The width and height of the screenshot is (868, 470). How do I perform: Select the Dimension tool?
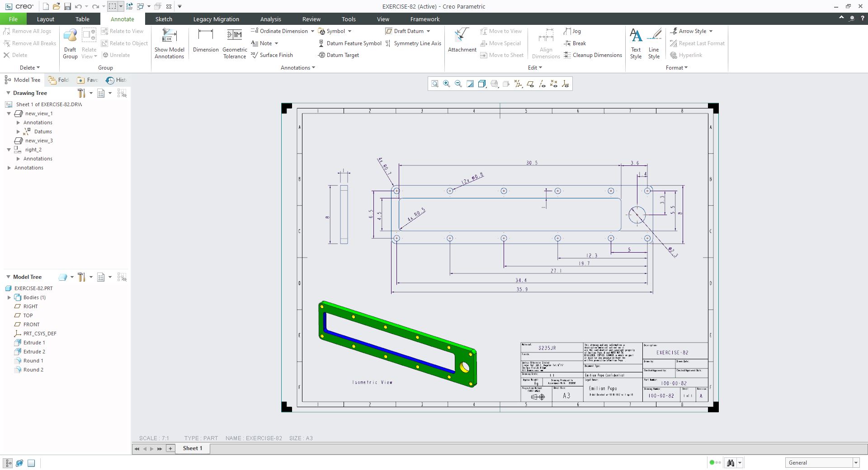click(x=206, y=41)
